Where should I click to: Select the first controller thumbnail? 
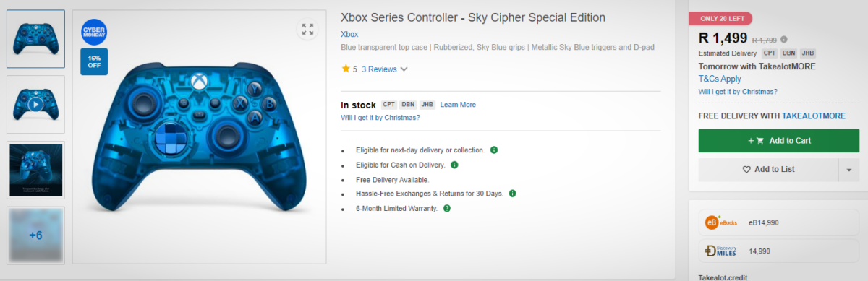click(35, 38)
